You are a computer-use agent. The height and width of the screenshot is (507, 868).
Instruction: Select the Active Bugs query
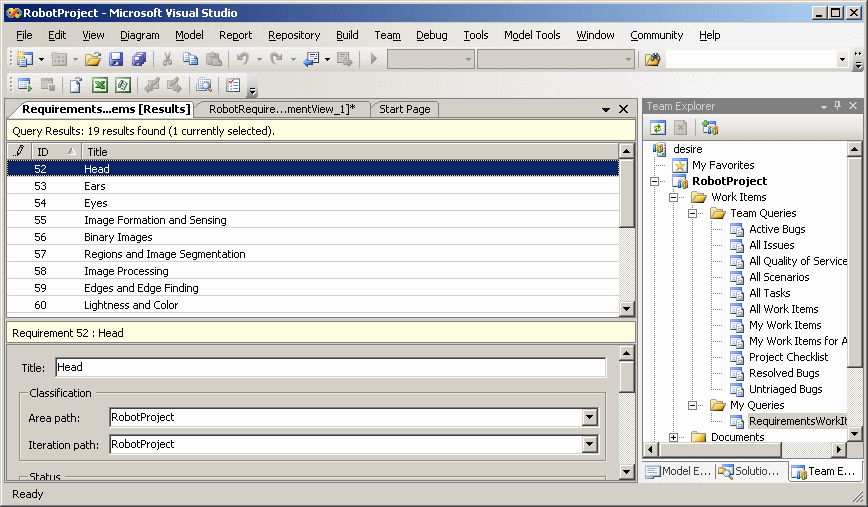point(777,229)
